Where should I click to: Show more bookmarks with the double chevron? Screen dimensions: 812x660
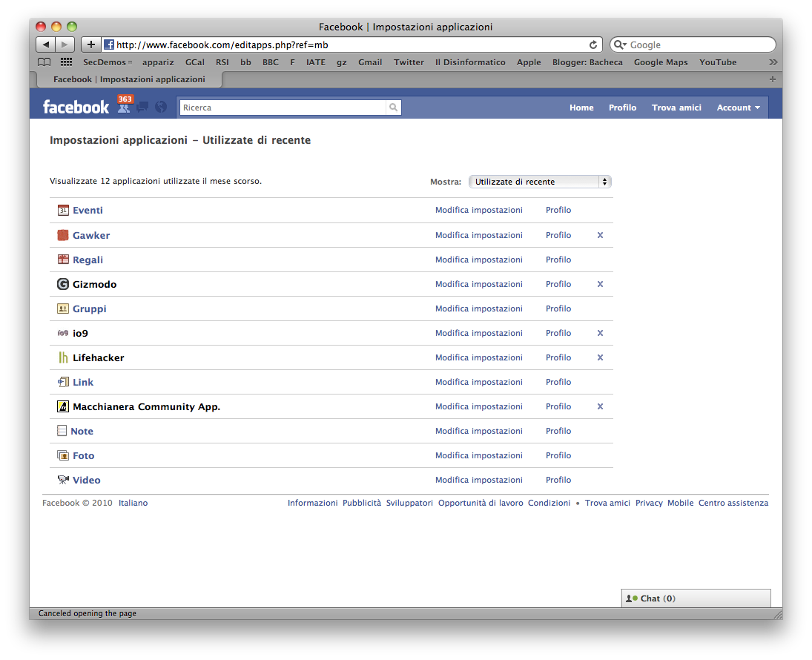(x=773, y=62)
